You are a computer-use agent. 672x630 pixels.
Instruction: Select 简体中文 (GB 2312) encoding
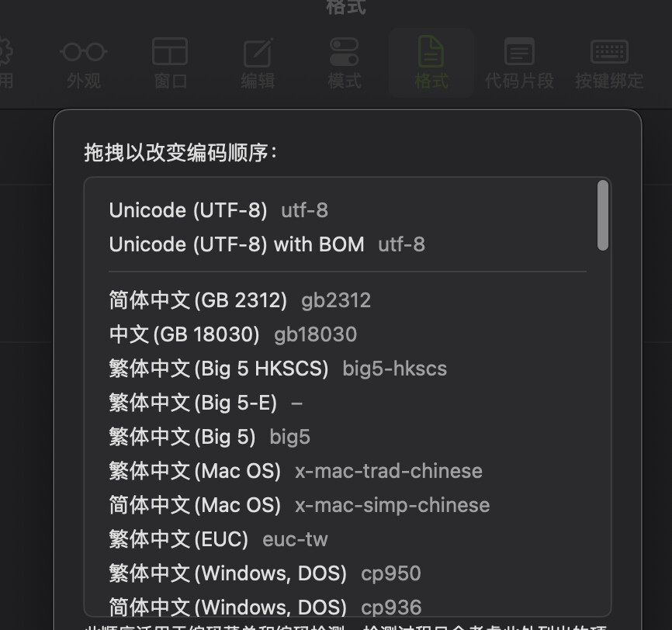tap(348, 300)
